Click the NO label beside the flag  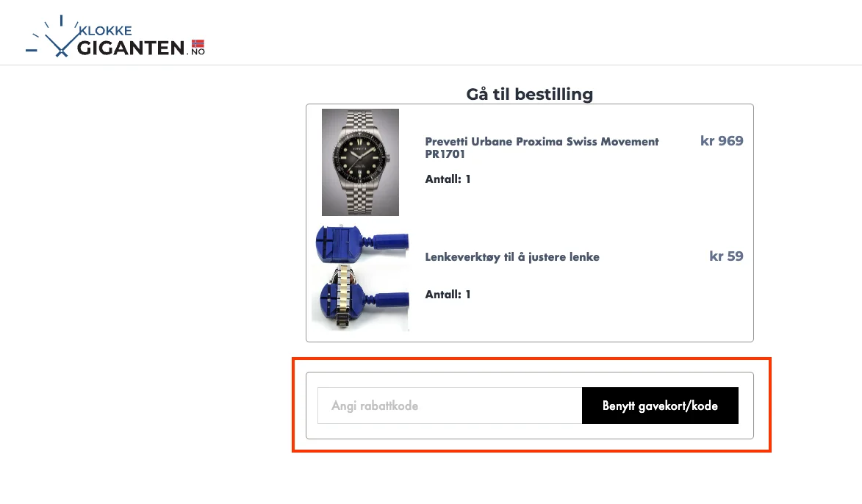pos(197,52)
